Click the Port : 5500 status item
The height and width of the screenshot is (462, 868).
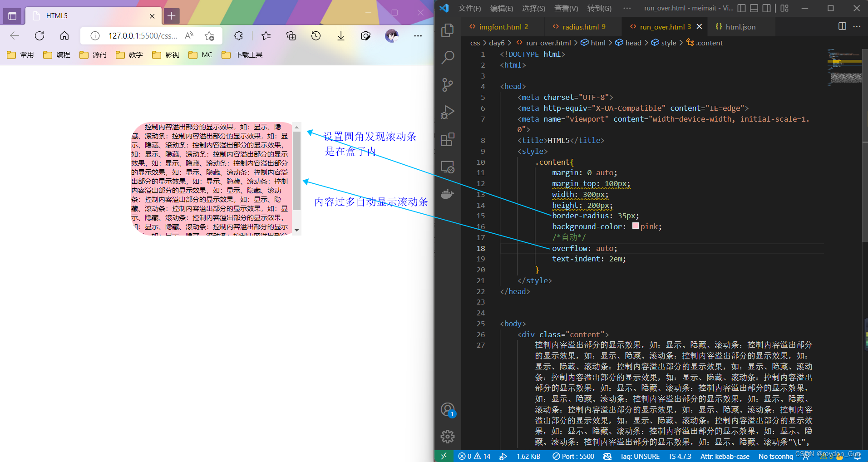coord(573,456)
